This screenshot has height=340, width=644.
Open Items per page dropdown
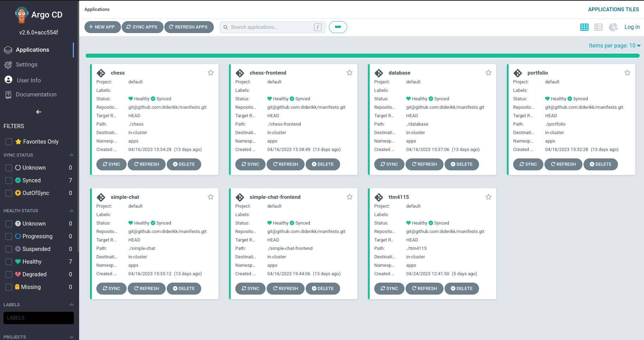614,46
